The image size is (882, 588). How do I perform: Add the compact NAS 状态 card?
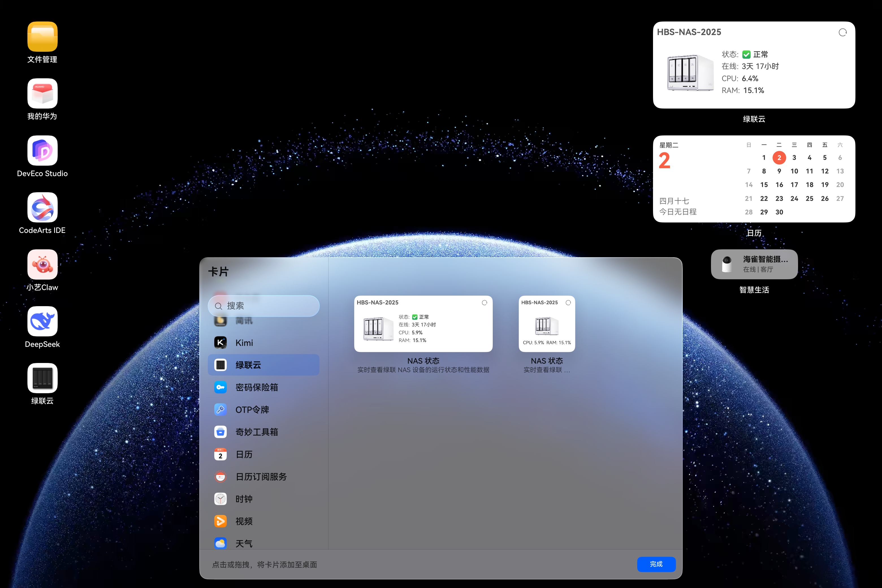click(x=547, y=324)
